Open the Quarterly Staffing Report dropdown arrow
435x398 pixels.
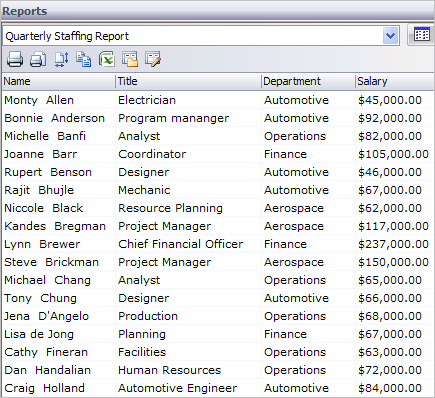391,35
